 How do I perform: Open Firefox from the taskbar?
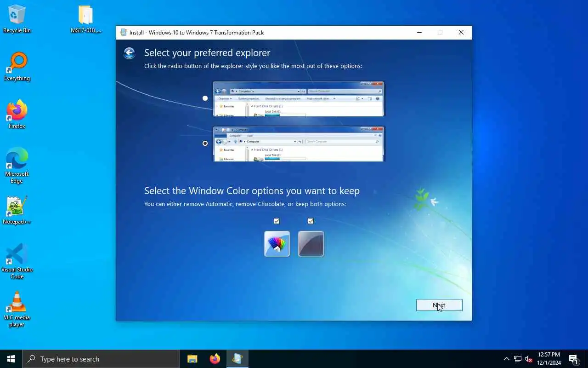click(x=215, y=359)
